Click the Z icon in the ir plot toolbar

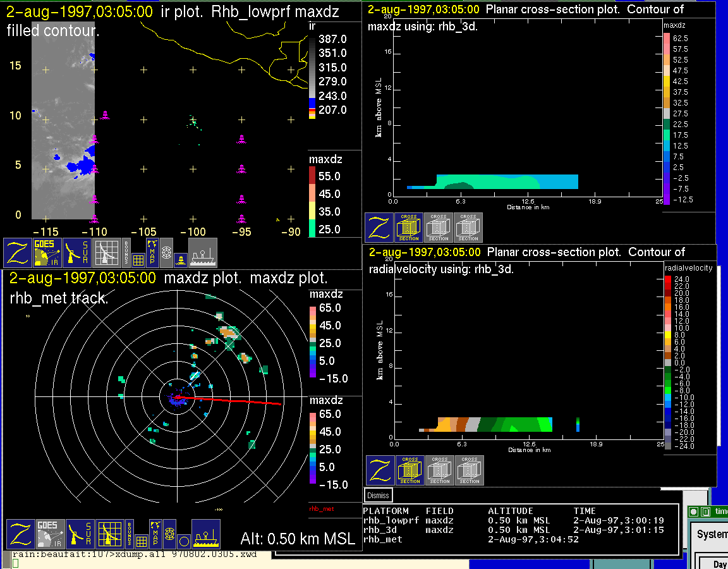click(x=18, y=253)
